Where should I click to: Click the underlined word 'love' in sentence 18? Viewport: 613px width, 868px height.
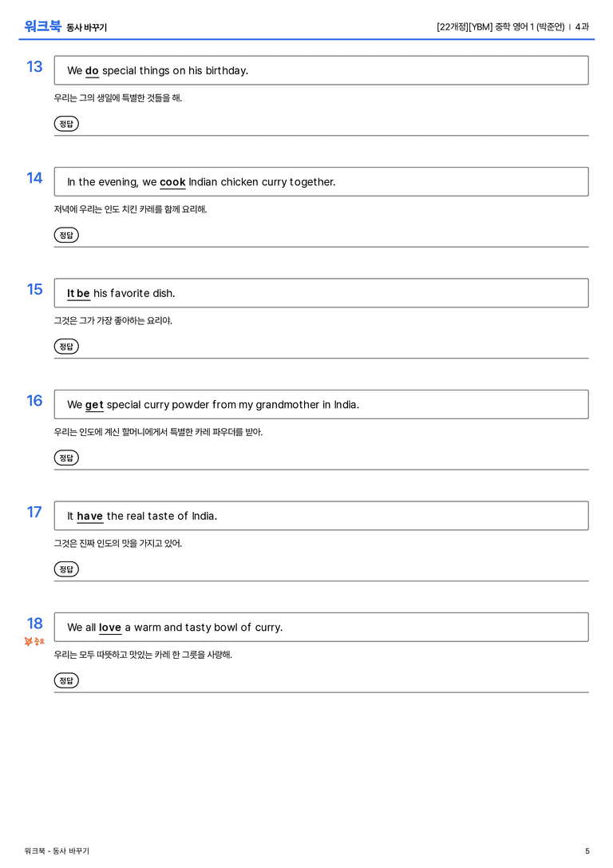pos(110,627)
